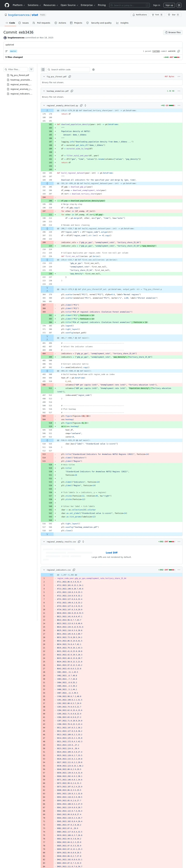This screenshot has height=868, width=186.
Task: Open more options for regional_indicators.csv
Action: coord(179,570)
